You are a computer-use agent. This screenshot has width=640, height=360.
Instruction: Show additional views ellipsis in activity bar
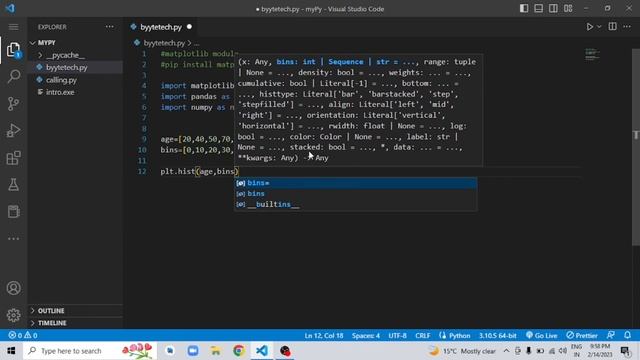click(x=13, y=239)
